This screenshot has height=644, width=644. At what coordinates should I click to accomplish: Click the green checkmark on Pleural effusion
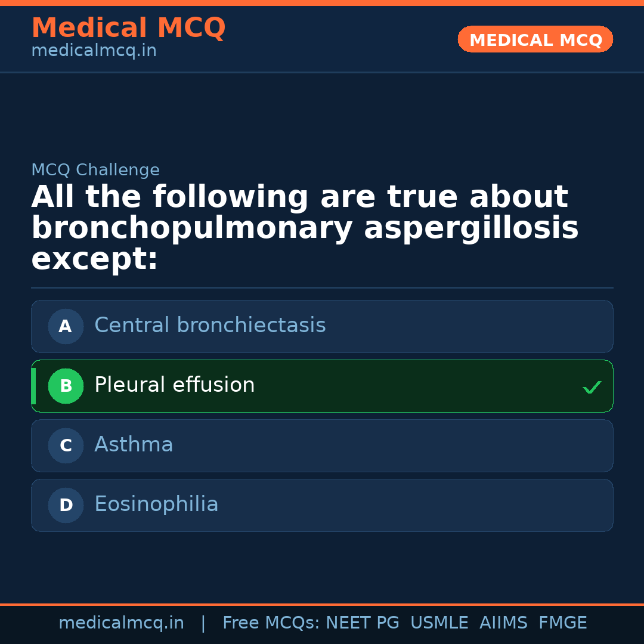click(x=592, y=387)
